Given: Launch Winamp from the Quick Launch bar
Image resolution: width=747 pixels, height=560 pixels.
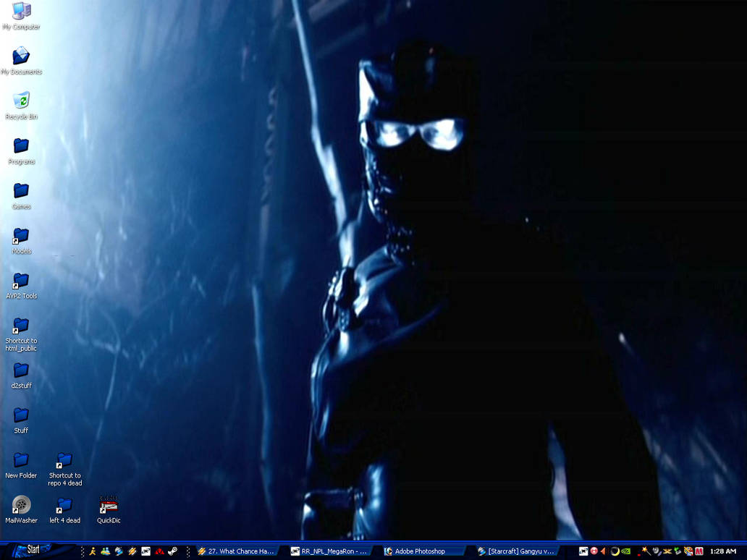Looking at the screenshot, I should 132,551.
